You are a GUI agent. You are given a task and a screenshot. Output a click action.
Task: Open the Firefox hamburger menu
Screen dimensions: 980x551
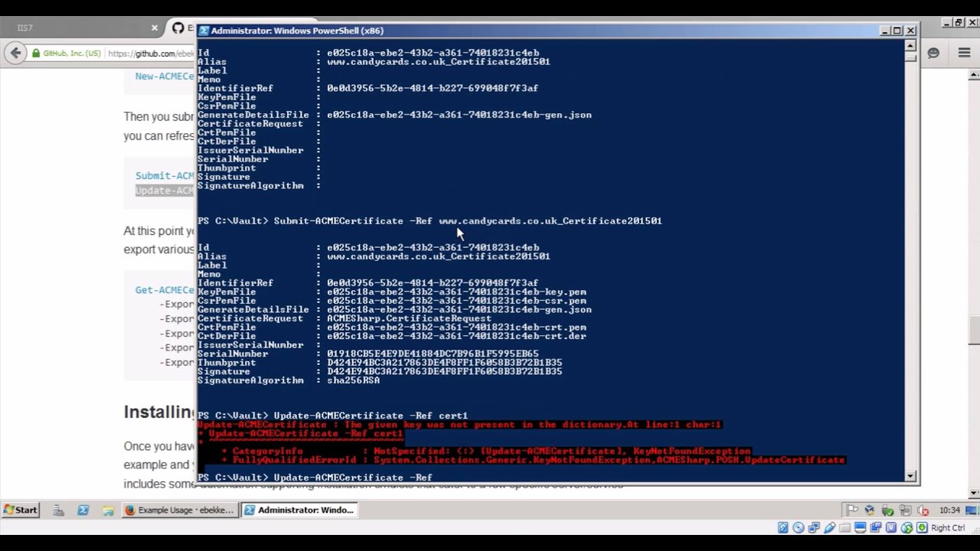click(x=964, y=53)
